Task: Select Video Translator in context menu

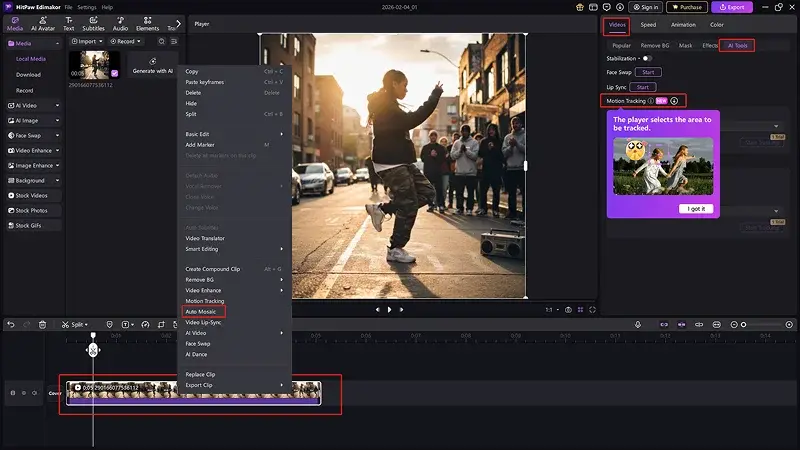Action: tap(205, 238)
